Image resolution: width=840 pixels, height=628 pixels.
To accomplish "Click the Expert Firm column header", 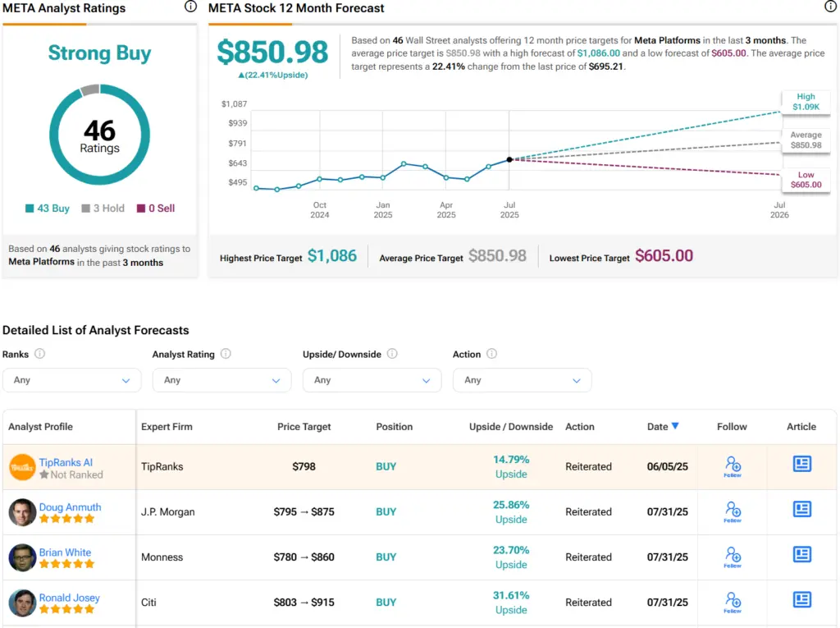I will (x=167, y=427).
